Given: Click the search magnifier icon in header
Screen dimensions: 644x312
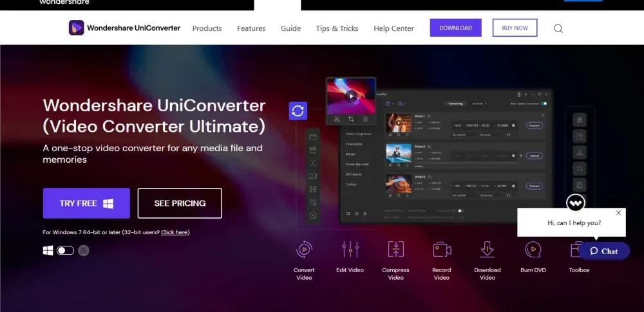Looking at the screenshot, I should click(558, 28).
